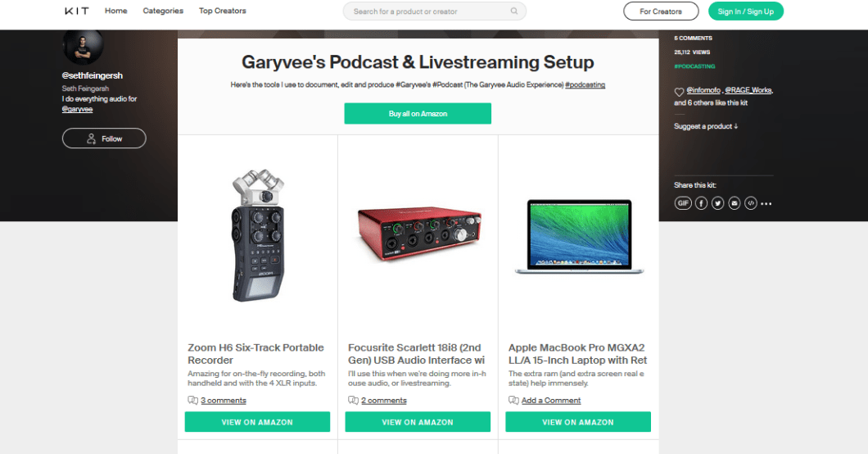Share kit via email icon

tap(734, 203)
